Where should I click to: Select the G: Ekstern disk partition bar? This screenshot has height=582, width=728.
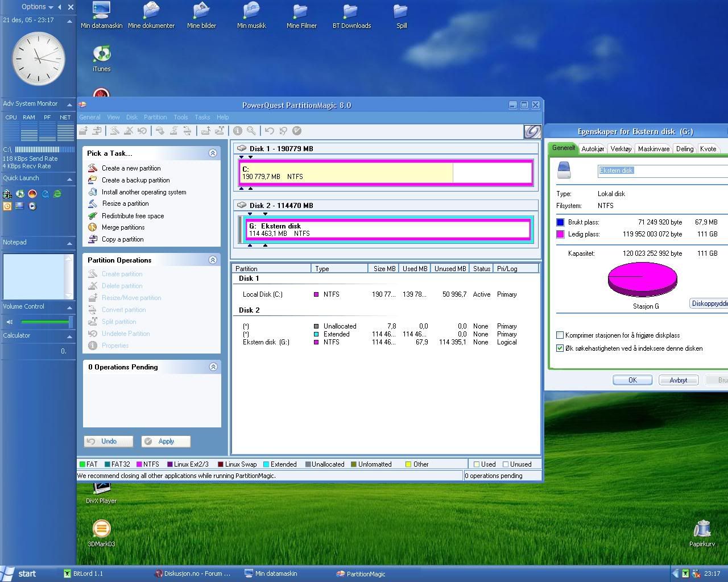coord(388,230)
